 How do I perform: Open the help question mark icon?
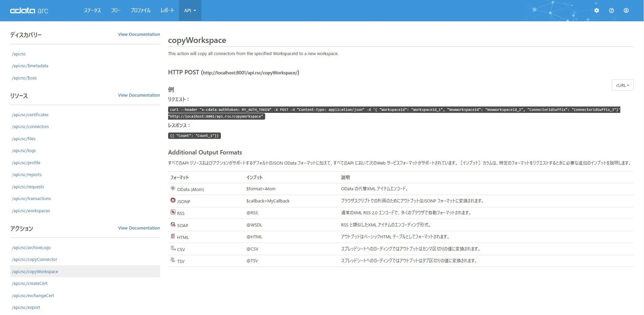[612, 10]
